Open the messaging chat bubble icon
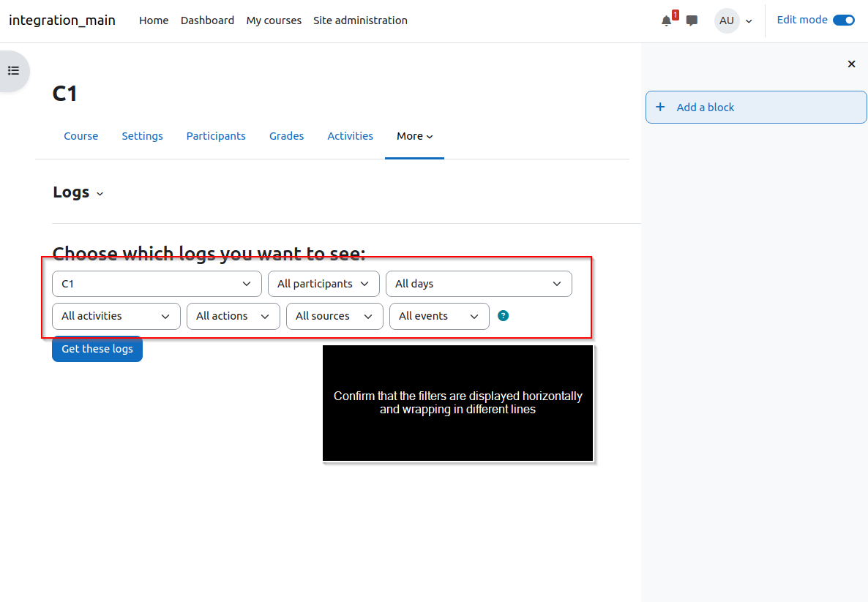Image resolution: width=868 pixels, height=602 pixels. coord(692,21)
